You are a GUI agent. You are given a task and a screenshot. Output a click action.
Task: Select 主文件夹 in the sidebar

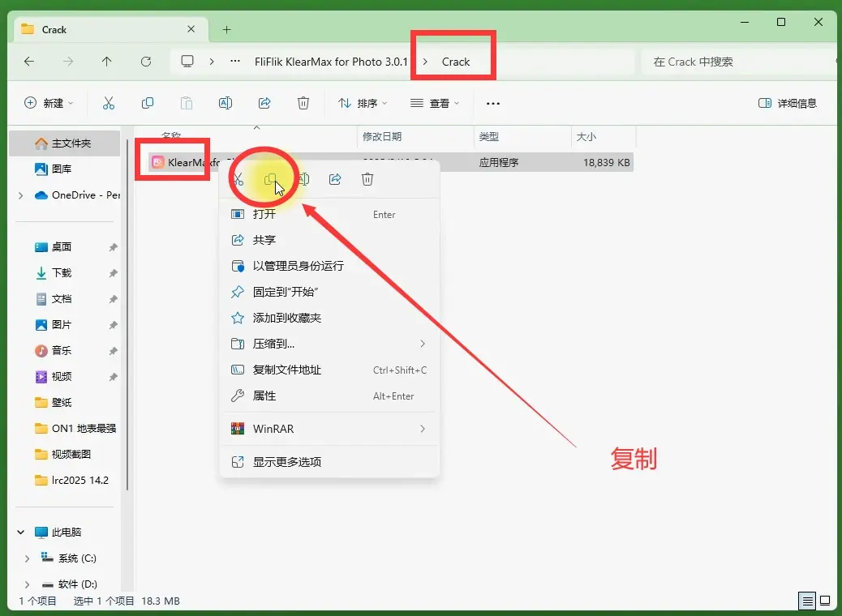64,143
